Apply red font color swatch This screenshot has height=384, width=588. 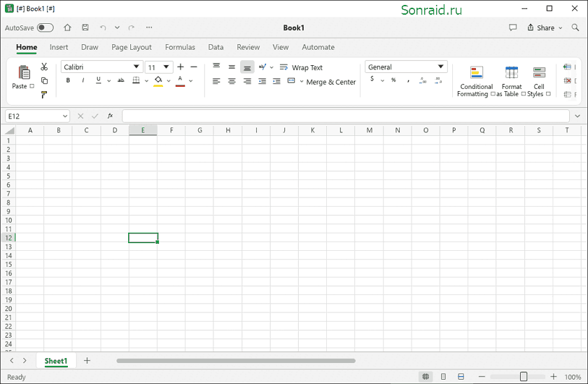(181, 81)
